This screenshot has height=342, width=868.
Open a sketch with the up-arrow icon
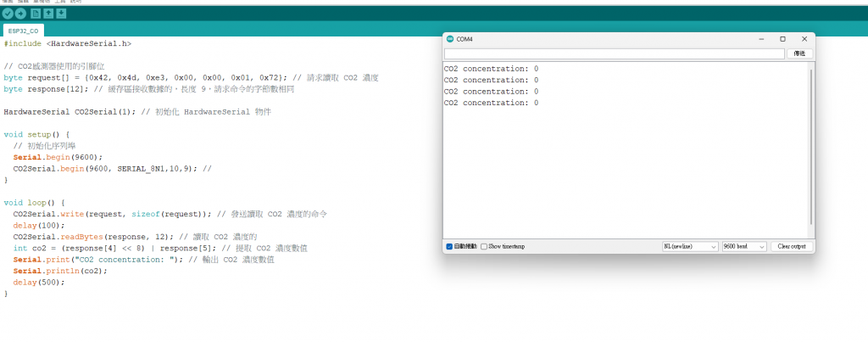(48, 14)
